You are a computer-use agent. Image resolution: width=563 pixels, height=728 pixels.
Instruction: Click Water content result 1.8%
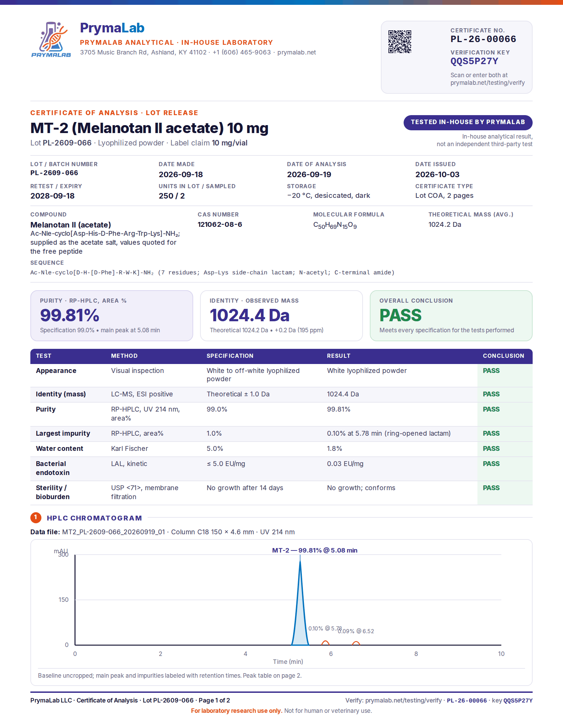335,449
